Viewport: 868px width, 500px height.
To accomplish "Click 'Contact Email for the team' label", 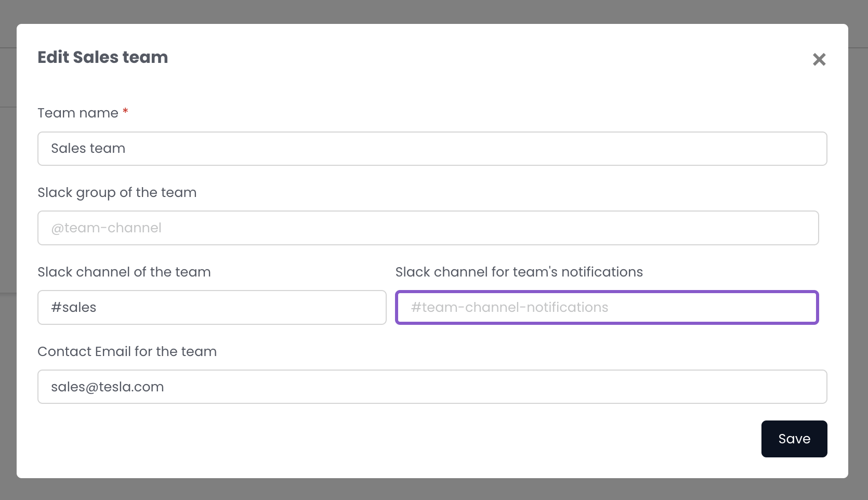I will coord(127,351).
